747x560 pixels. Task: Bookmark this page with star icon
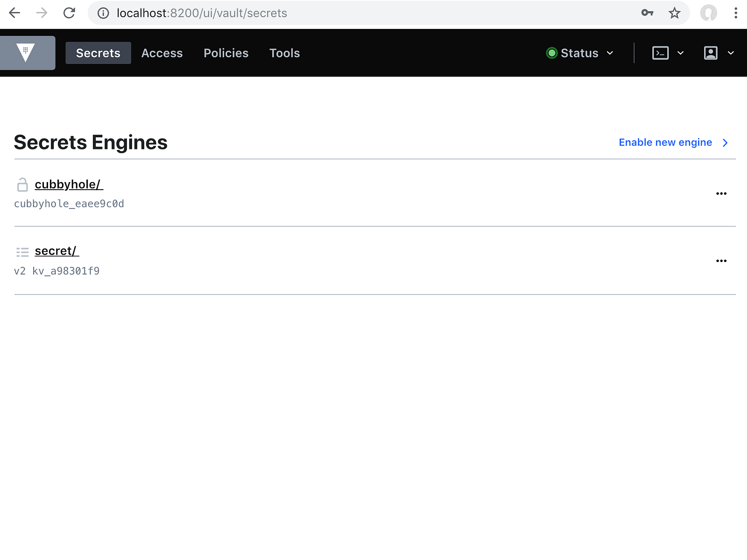pyautogui.click(x=674, y=13)
